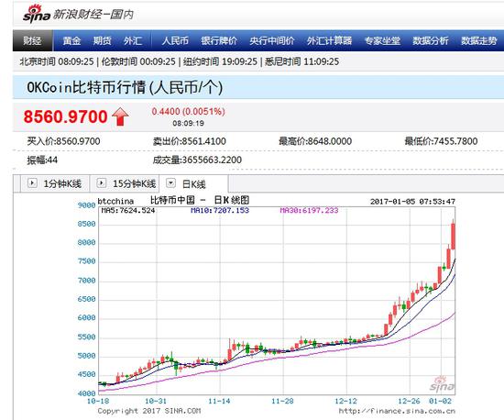Viewport: 504px width, 420px height.
Task: Click the chart timestamp 2017-01-05 07:53:47
Action: point(412,202)
